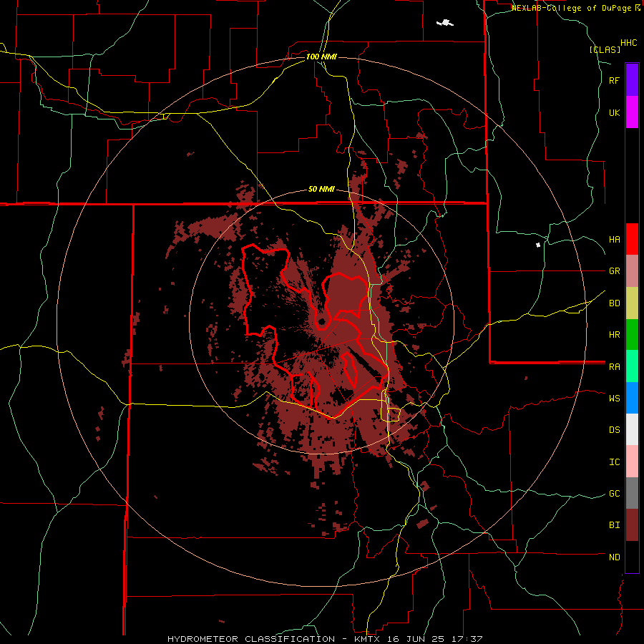Click the GR pink-brown legend swatch
The height and width of the screenshot is (644, 644).
coord(632,271)
